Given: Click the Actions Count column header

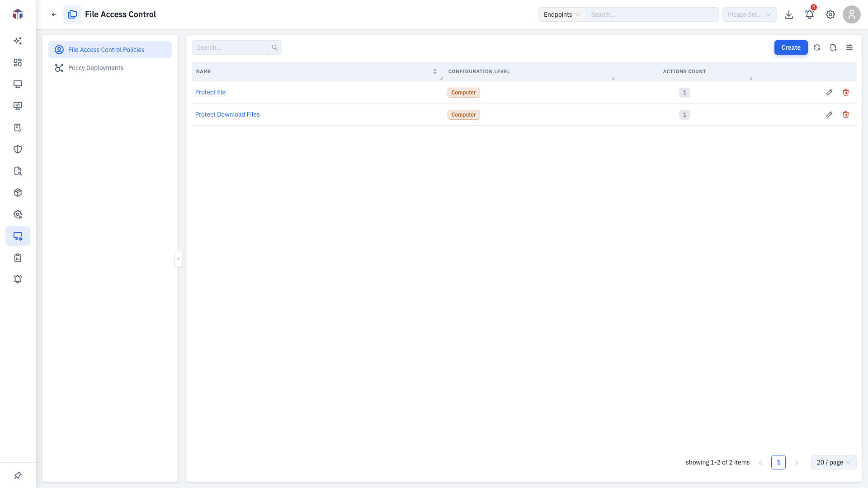Looking at the screenshot, I should pos(684,71).
